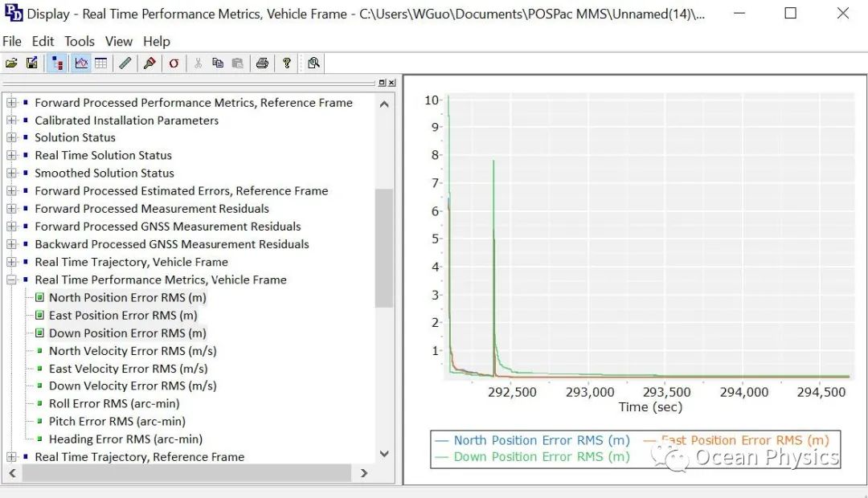Toggle Down Position Error RMS plot checkbox
Viewport: 868px width, 498px height.
pyautogui.click(x=40, y=333)
